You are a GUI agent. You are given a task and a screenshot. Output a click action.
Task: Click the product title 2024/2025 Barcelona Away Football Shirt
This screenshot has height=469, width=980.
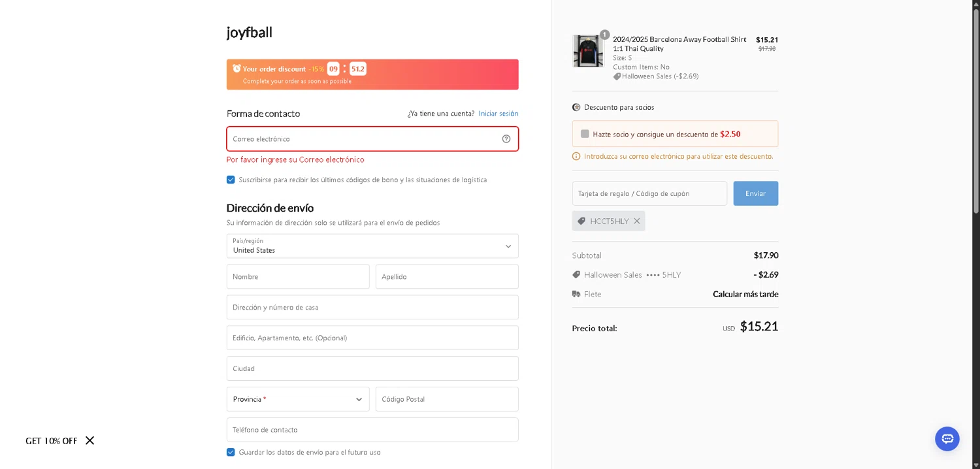click(679, 44)
